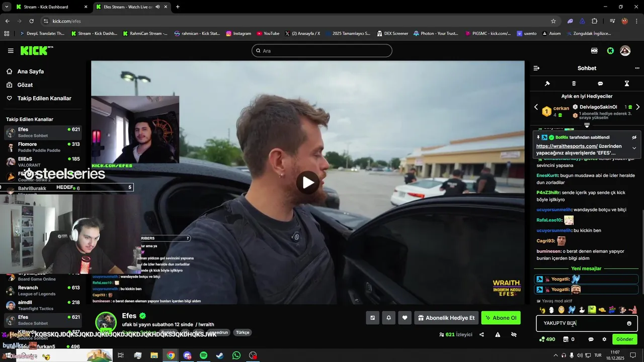
Task: Open profile avatar menu top right
Action: coord(625,51)
